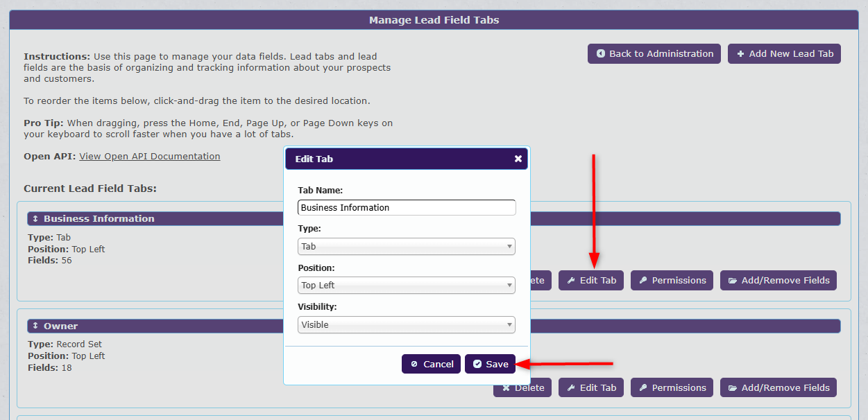
Task: Click the 'Fields: 18' text
Action: (50, 367)
